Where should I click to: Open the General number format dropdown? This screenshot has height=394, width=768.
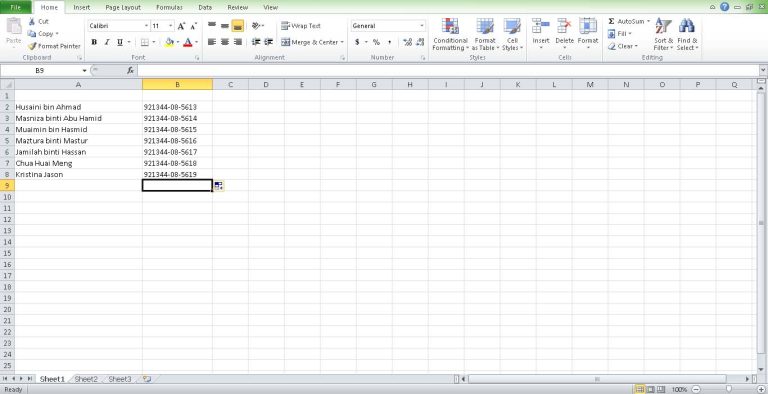[x=422, y=25]
